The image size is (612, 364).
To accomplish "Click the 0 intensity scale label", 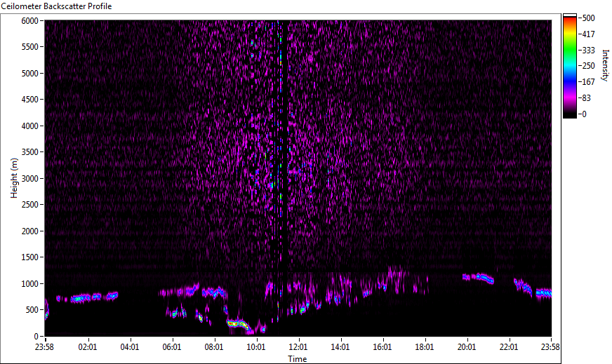I will coord(584,114).
